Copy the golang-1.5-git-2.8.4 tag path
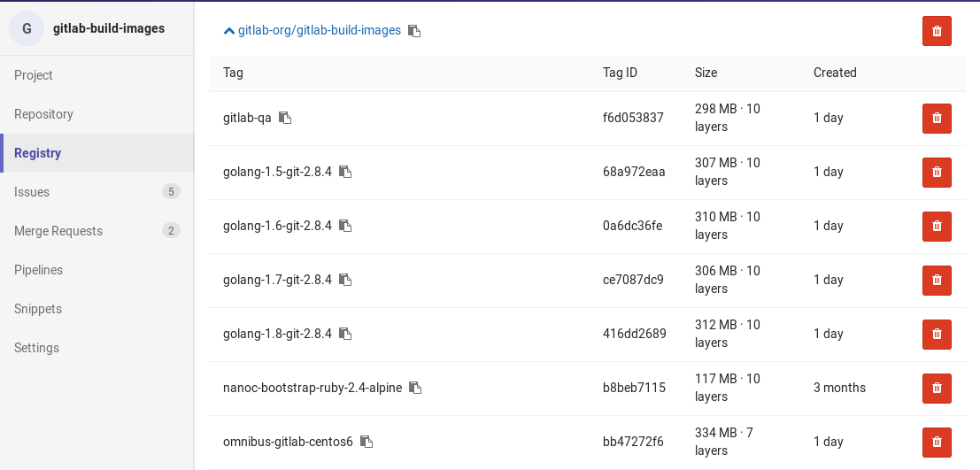This screenshot has height=470, width=980. pyautogui.click(x=345, y=171)
